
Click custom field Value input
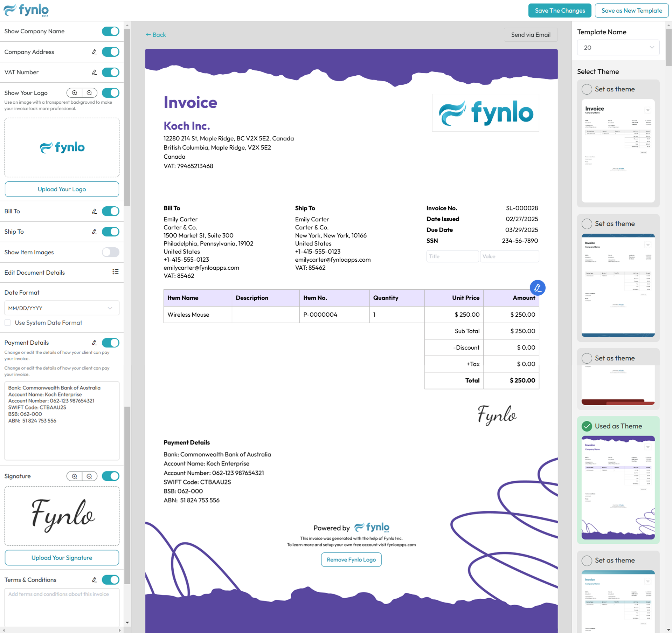pyautogui.click(x=510, y=256)
